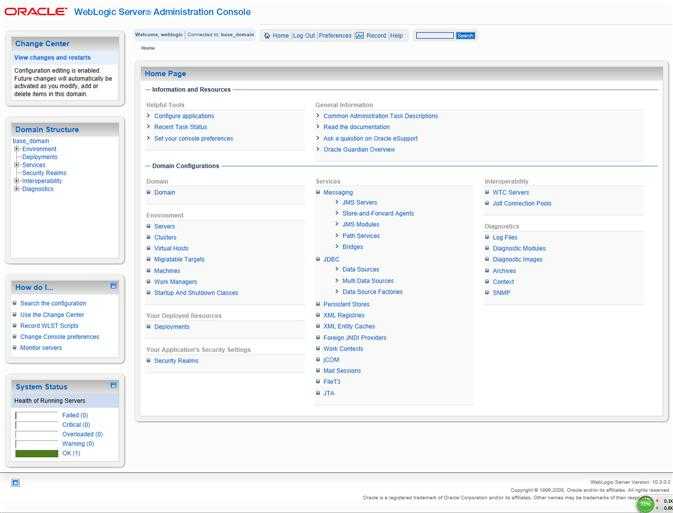Screen dimensions: 673x513
Task: Open WTC Servers link
Action: 511,192
